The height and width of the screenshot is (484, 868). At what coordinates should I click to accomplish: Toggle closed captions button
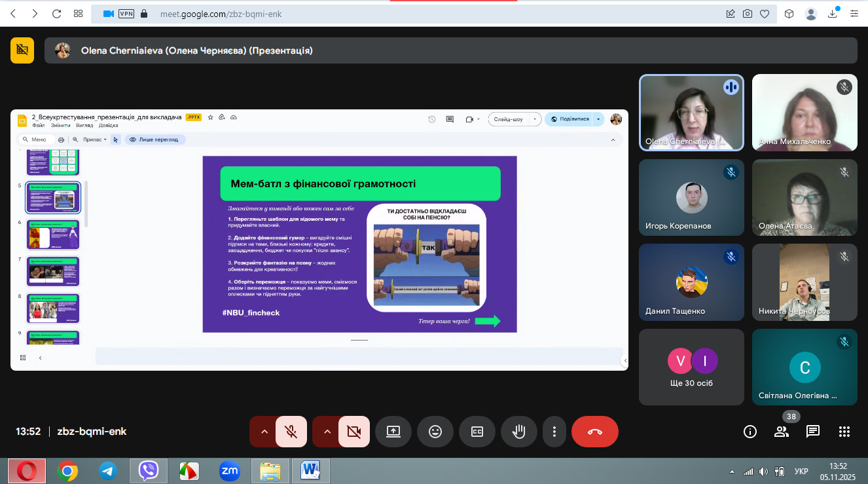tap(477, 432)
